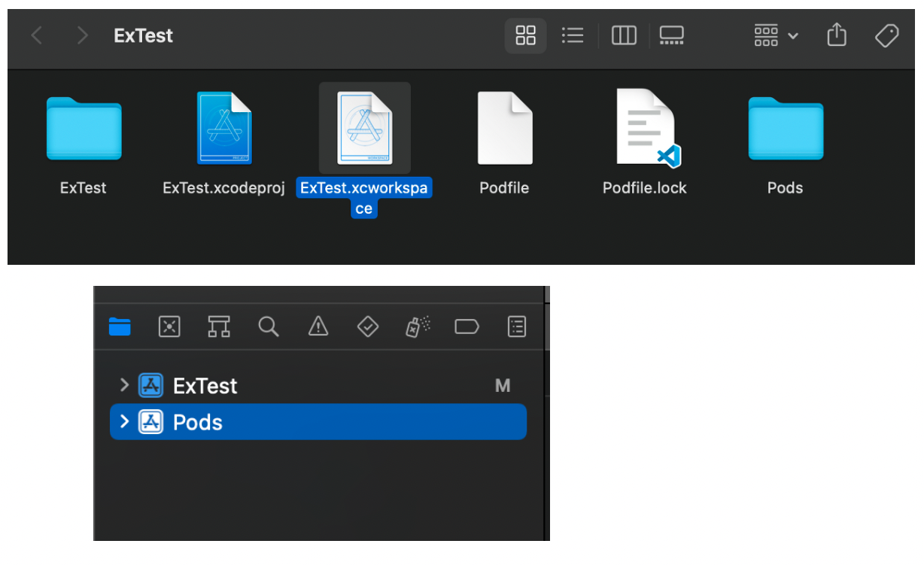Screen dimensions: 924x565
Task: Expand the Pods project in navigator
Action: tap(125, 421)
